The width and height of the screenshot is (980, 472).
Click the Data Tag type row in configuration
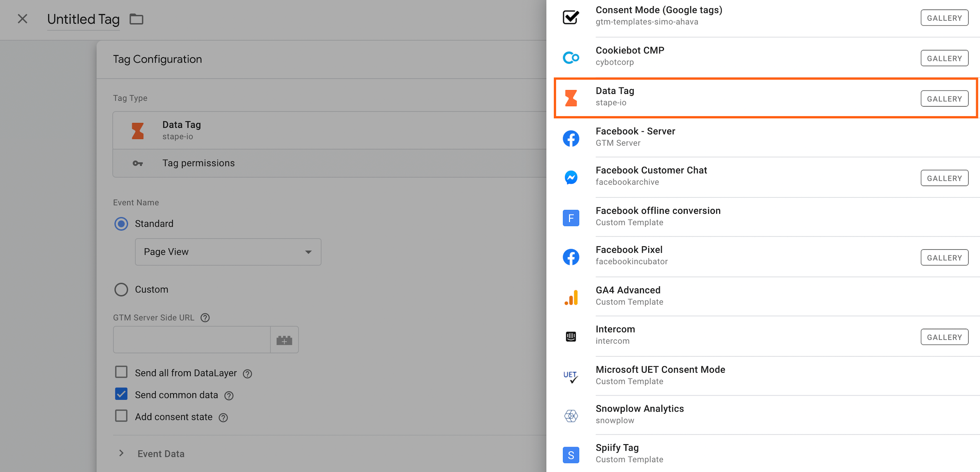(329, 130)
